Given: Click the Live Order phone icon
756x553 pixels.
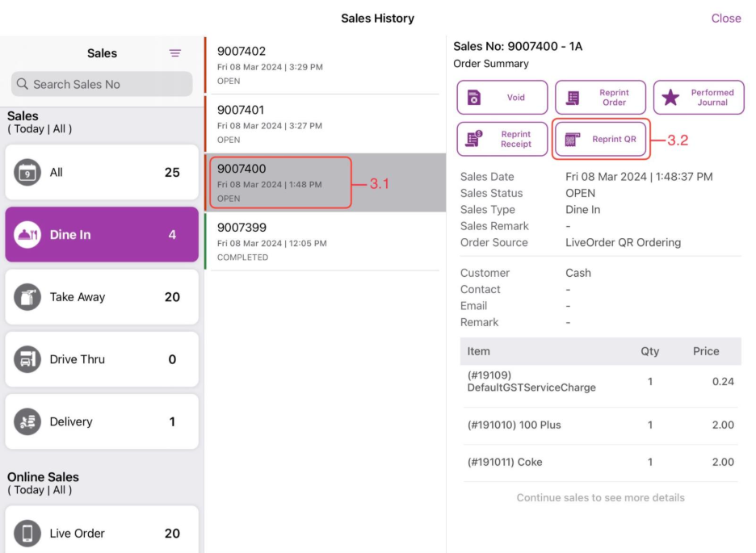Looking at the screenshot, I should tap(27, 533).
